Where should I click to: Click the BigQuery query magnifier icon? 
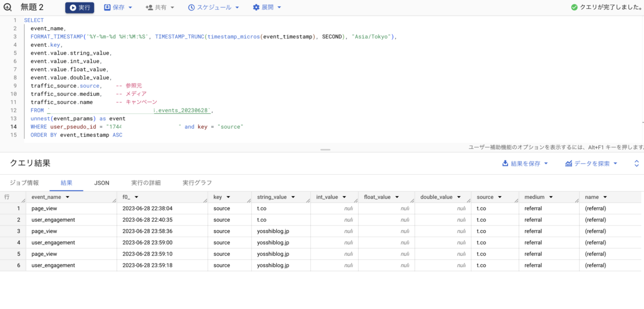point(7,8)
